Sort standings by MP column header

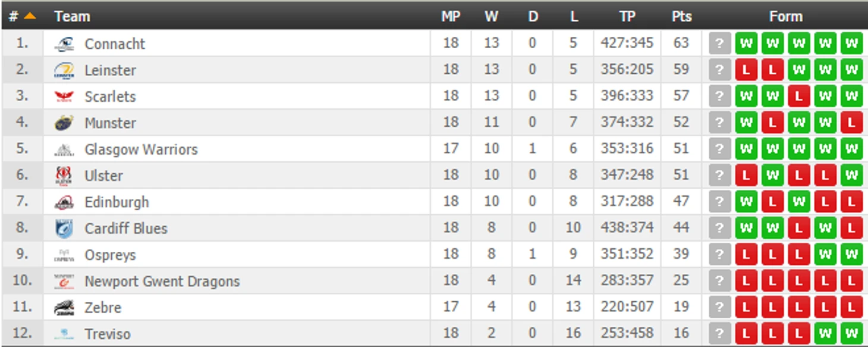pyautogui.click(x=451, y=17)
